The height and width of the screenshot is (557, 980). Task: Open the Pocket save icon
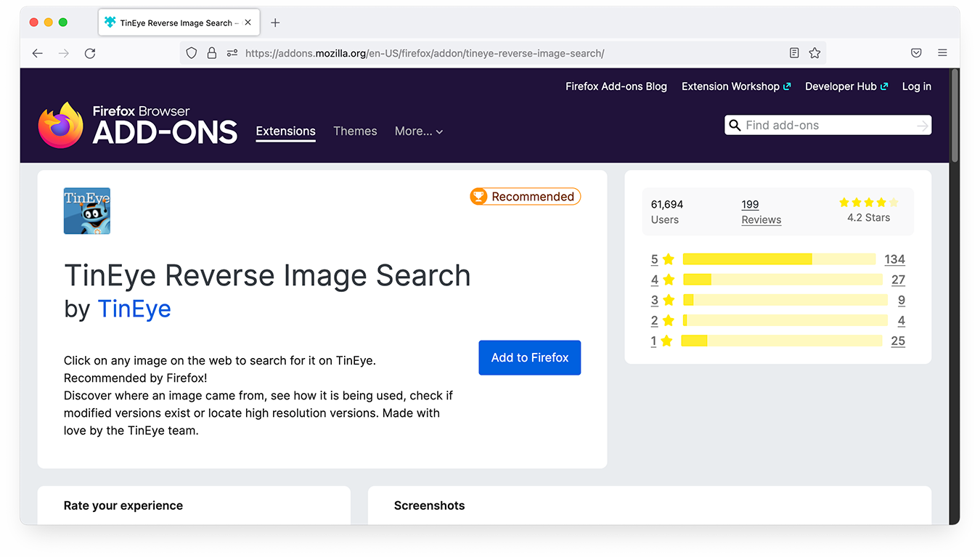click(x=916, y=53)
